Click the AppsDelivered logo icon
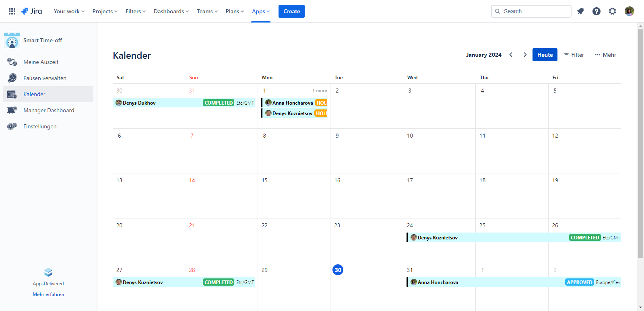Image resolution: width=644 pixels, height=311 pixels. click(x=48, y=272)
